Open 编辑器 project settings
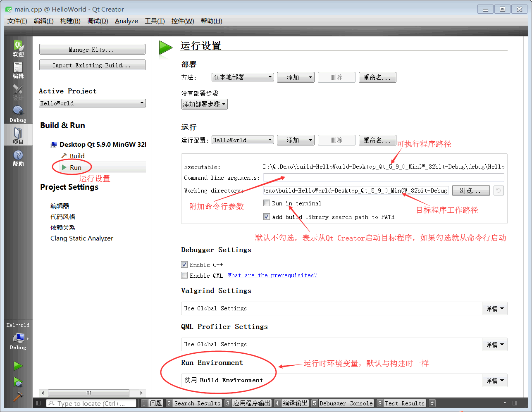This screenshot has width=532, height=412. pyautogui.click(x=60, y=206)
